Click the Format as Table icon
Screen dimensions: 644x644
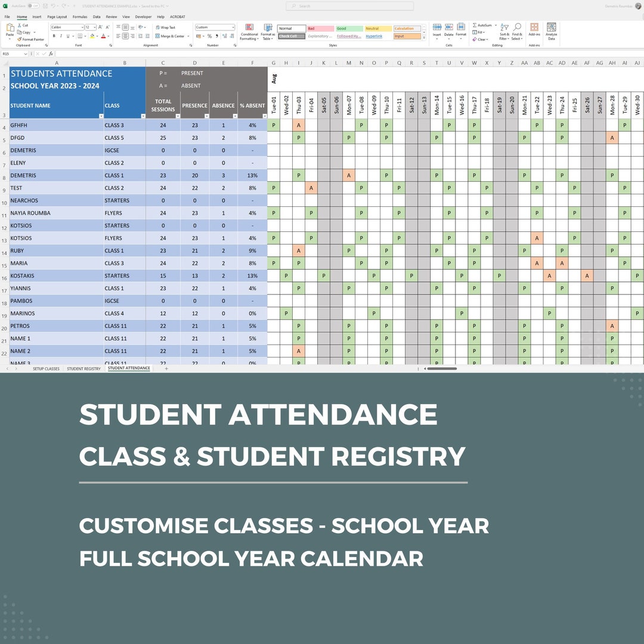(267, 32)
